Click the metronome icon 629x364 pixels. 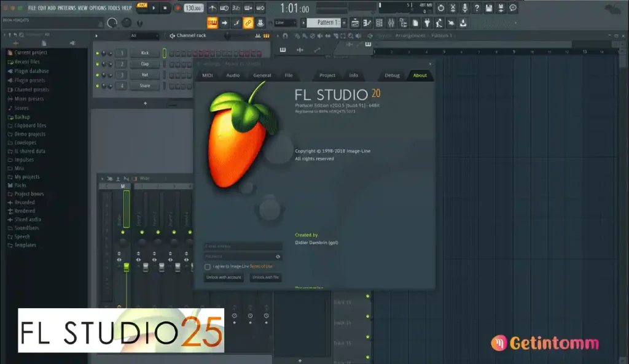tap(212, 7)
